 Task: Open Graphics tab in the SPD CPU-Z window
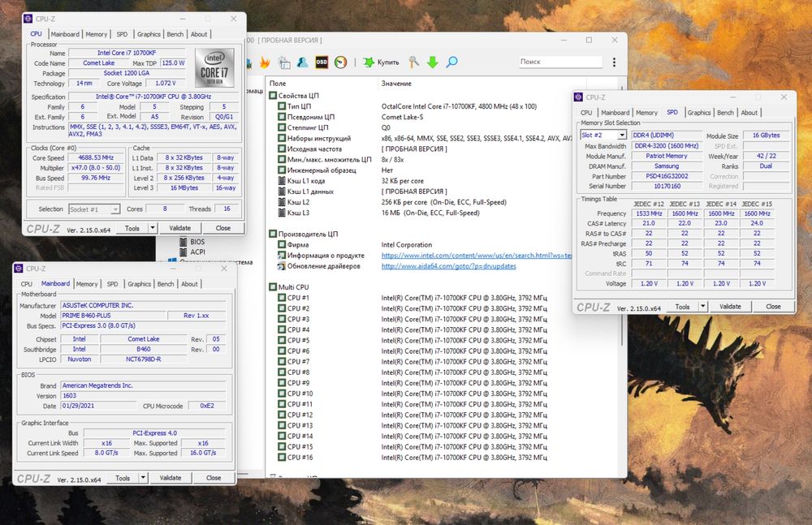tap(698, 113)
